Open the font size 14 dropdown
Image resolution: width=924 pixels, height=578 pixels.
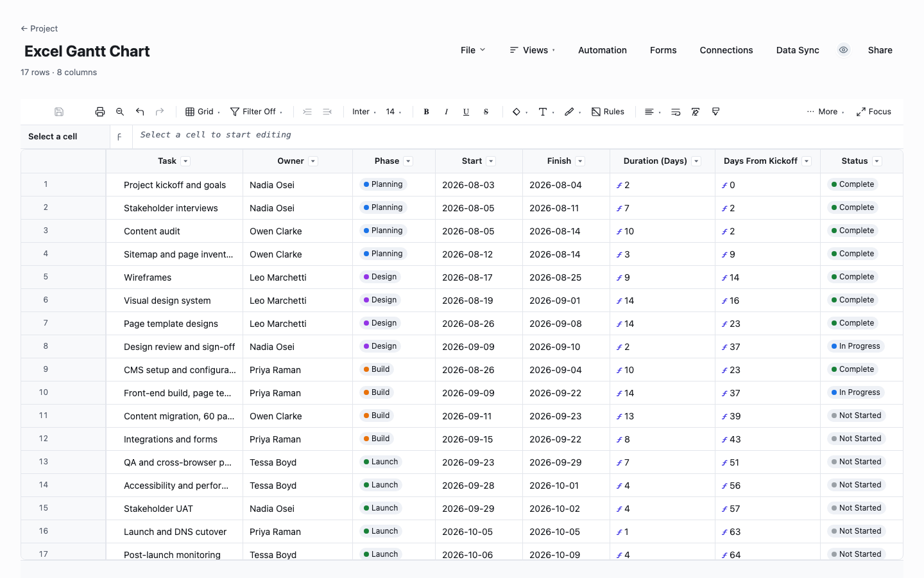[393, 112]
